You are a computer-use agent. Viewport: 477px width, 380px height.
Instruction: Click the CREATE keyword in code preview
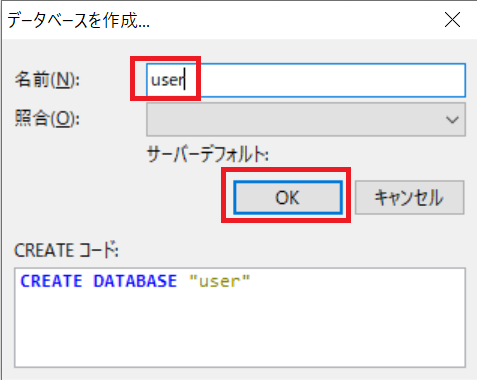(51, 281)
